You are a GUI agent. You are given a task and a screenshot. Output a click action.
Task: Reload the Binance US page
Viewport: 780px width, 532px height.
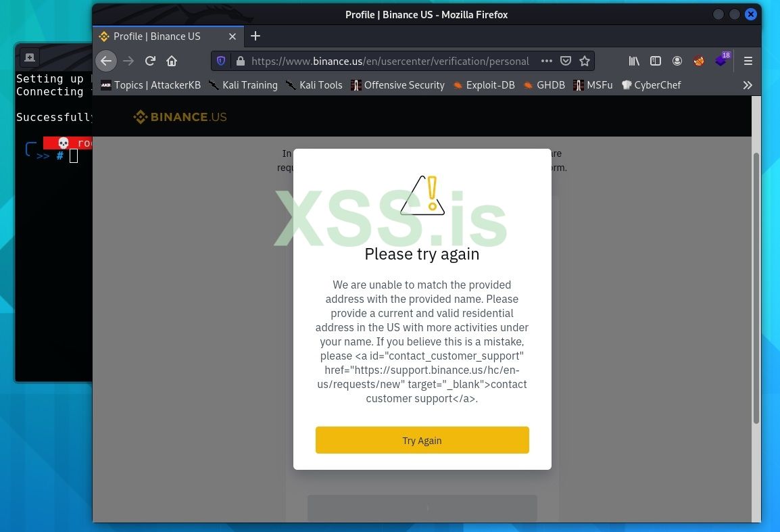point(150,61)
